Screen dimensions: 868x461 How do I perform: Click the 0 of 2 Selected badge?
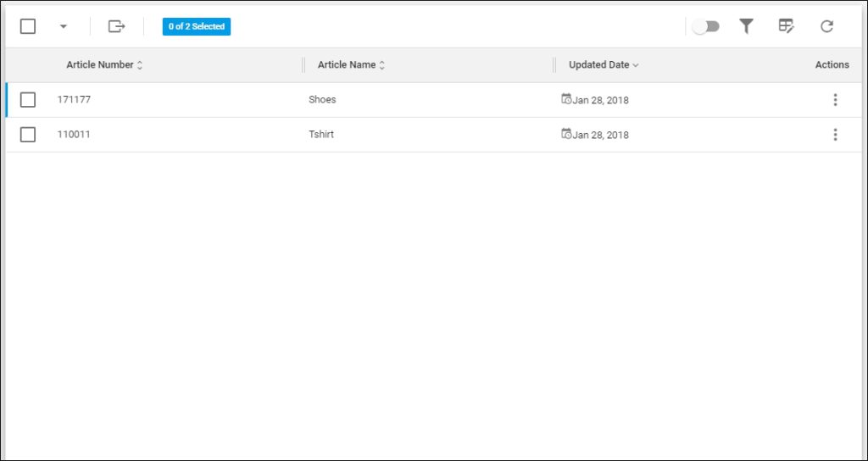click(197, 27)
